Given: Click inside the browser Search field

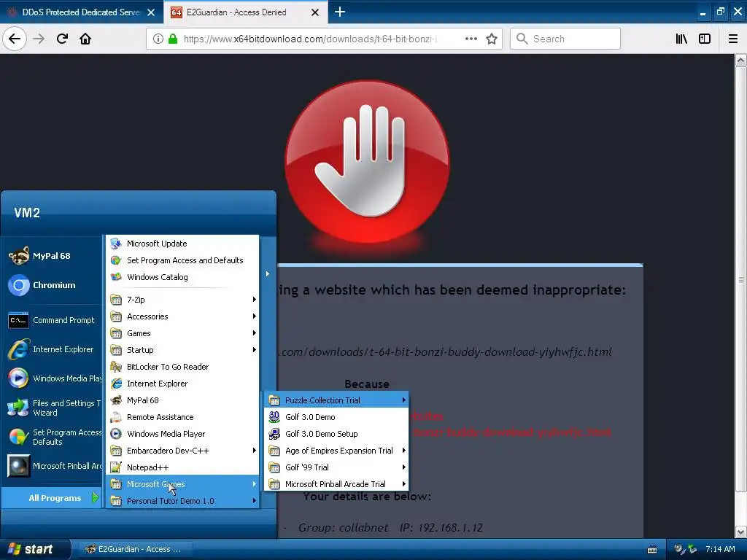Looking at the screenshot, I should coord(565,39).
